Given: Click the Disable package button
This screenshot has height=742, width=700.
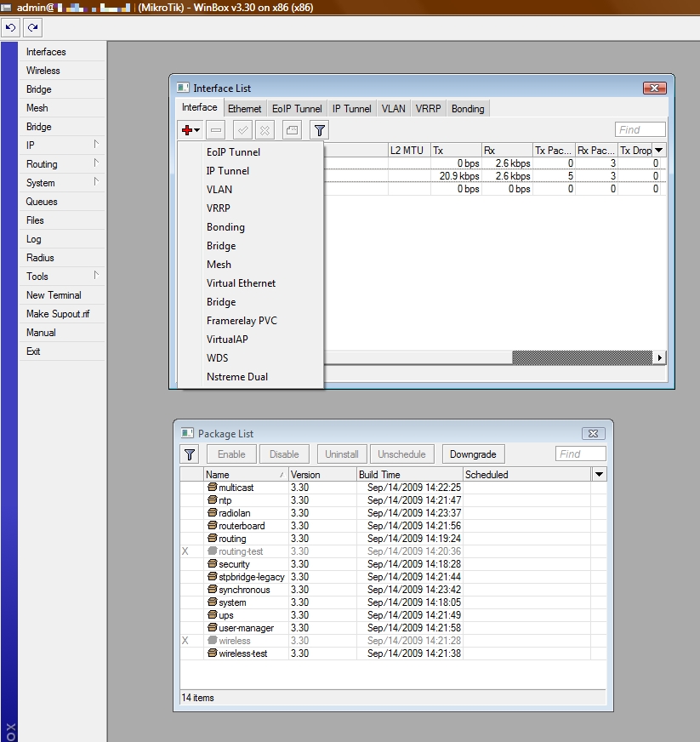Looking at the screenshot, I should point(284,454).
